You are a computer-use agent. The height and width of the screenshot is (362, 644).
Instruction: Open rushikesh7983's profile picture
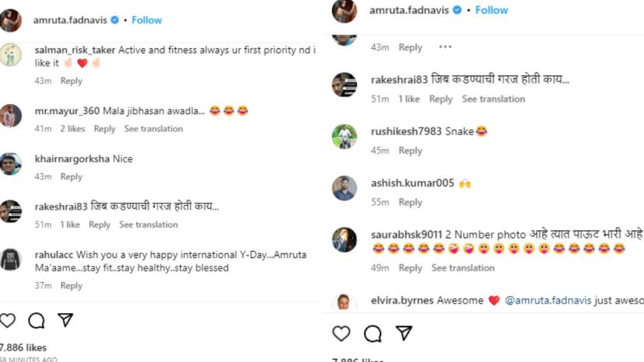click(x=345, y=137)
